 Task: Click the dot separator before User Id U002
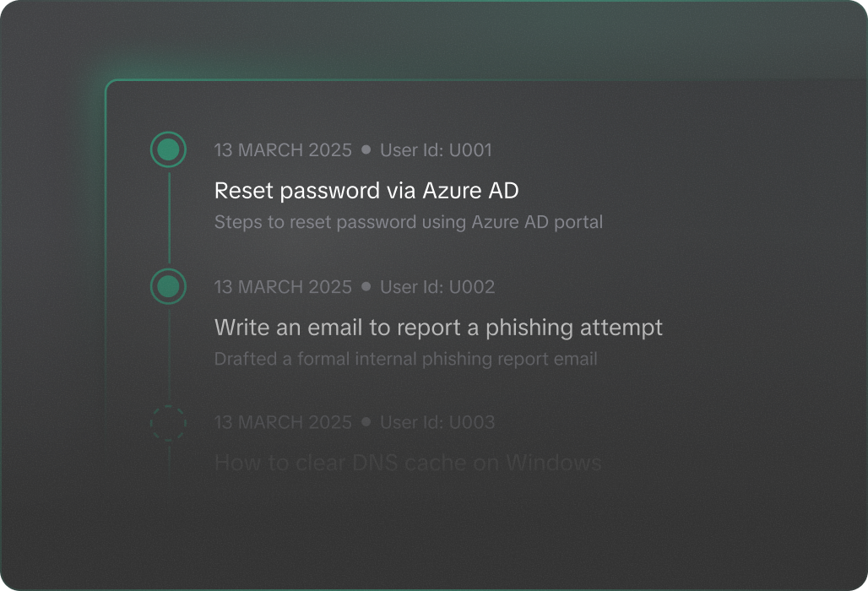tap(366, 286)
